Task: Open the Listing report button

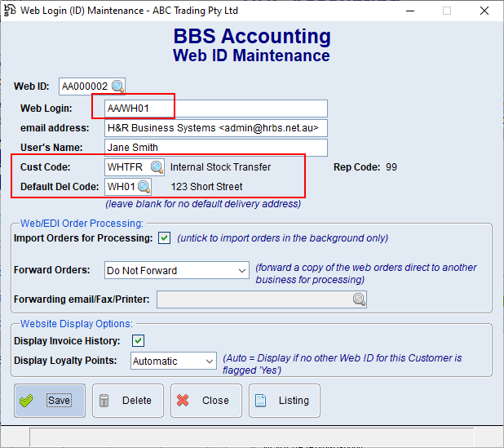Action: (x=284, y=401)
